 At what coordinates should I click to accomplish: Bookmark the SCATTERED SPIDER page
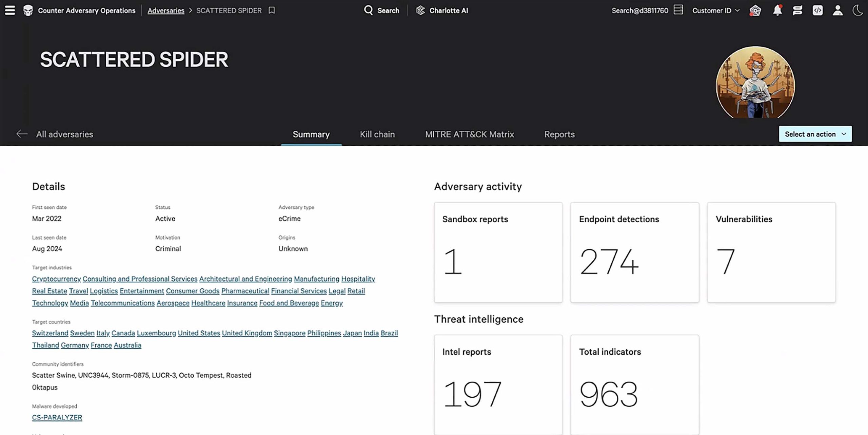[x=272, y=11]
